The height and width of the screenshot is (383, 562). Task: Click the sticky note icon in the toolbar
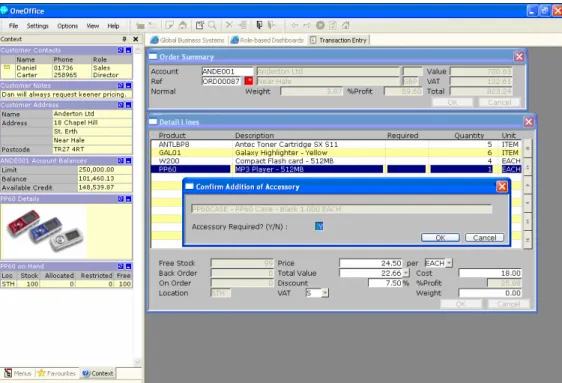pos(169,25)
